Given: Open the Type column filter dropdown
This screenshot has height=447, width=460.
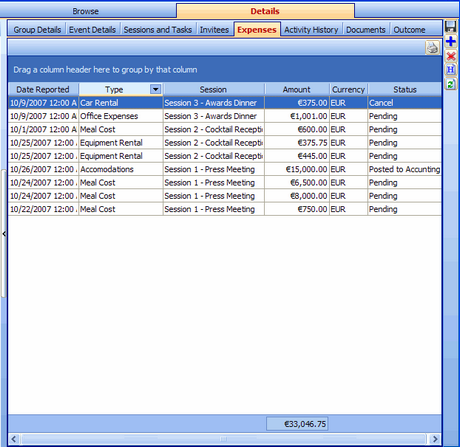Looking at the screenshot, I should [156, 89].
